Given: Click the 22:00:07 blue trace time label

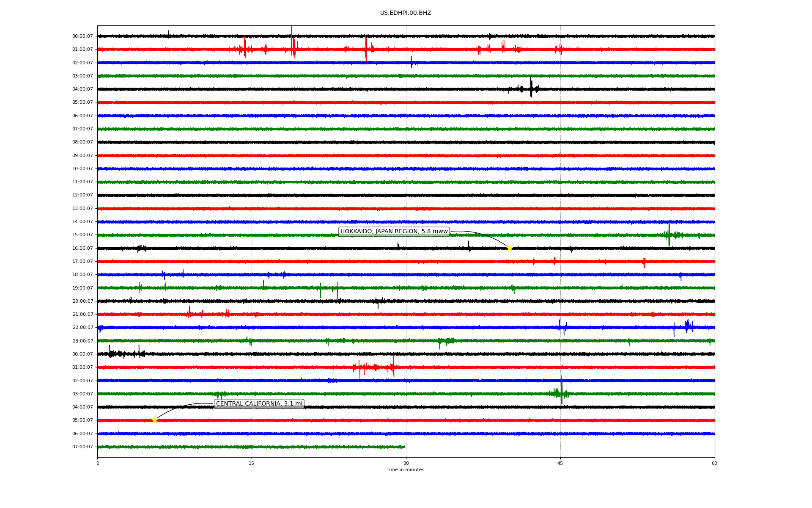Looking at the screenshot, I should (82, 328).
